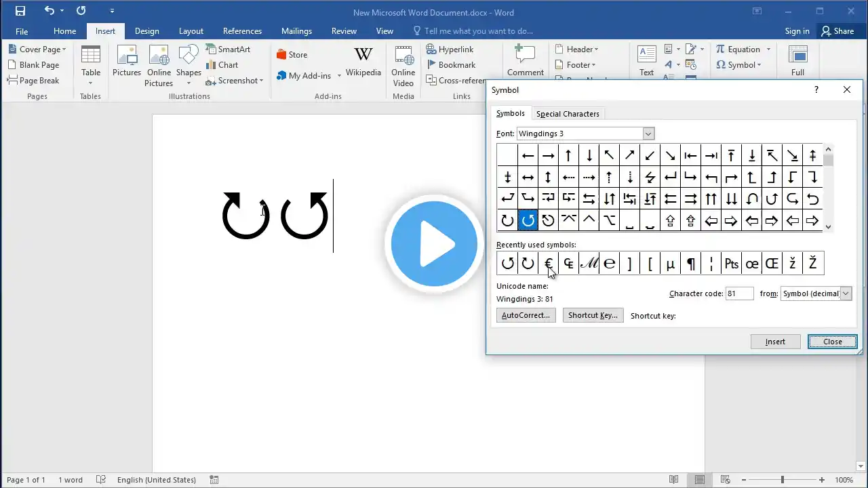Click Sign in at top right

coord(797,31)
